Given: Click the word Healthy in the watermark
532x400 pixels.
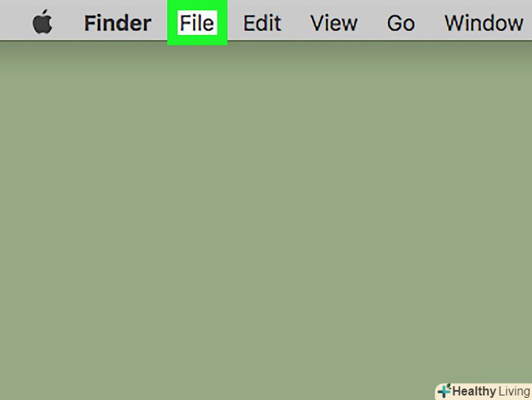Looking at the screenshot, I should 474,391.
